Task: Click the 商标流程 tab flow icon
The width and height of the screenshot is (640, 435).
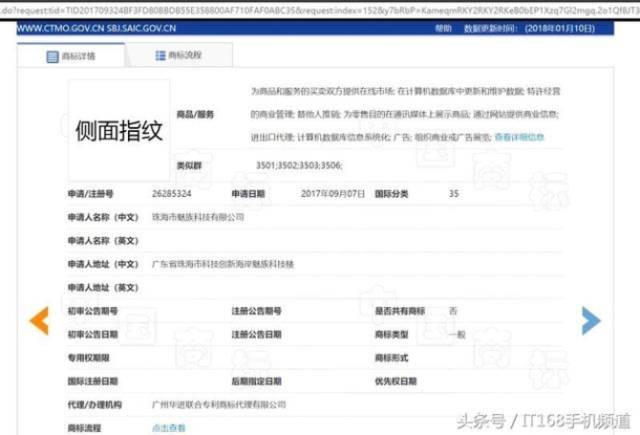Action: pos(160,55)
